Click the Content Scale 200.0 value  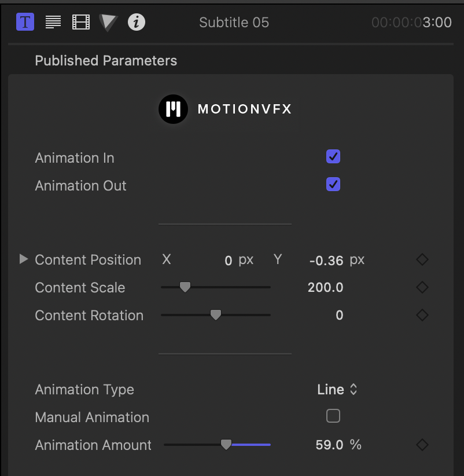(325, 287)
